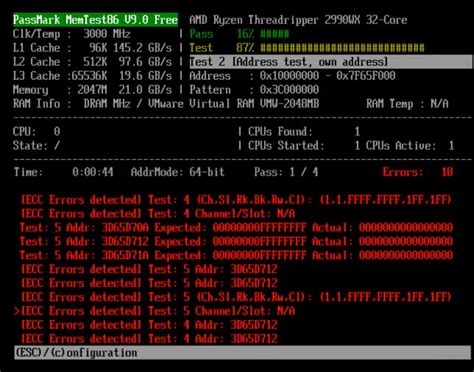Select the Test 2 address test header
The image size is (474, 372).
click(x=330, y=62)
